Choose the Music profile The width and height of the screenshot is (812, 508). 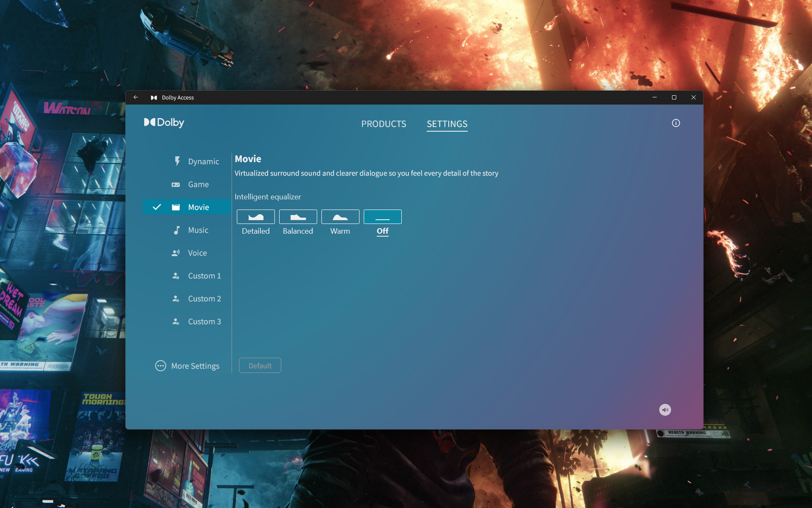(187, 230)
